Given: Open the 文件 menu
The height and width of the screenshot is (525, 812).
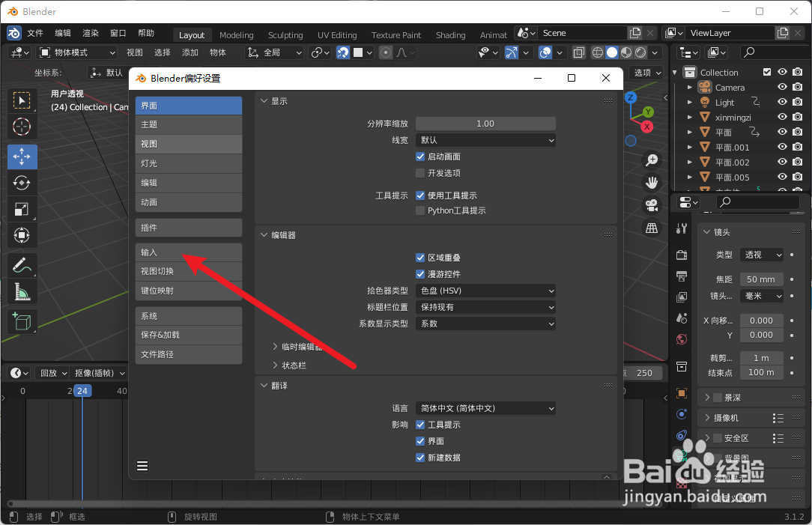Looking at the screenshot, I should tap(35, 33).
